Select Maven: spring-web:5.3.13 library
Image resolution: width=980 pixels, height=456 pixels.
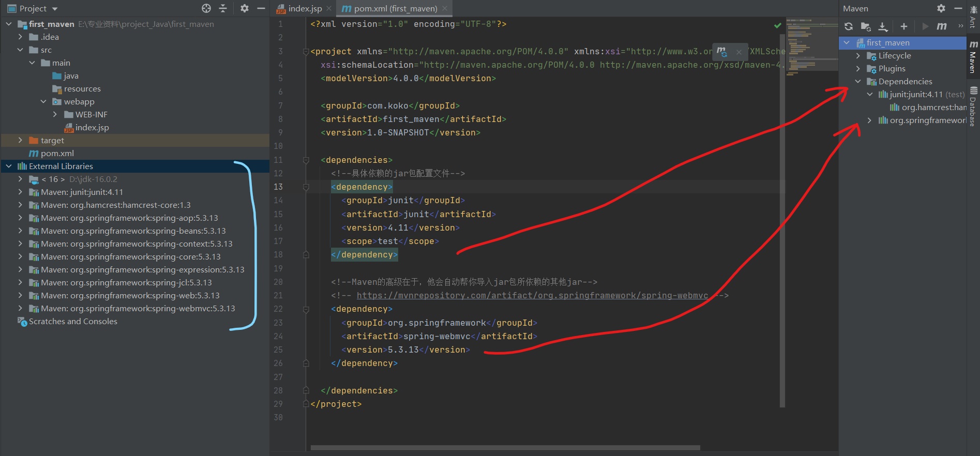coord(125,295)
